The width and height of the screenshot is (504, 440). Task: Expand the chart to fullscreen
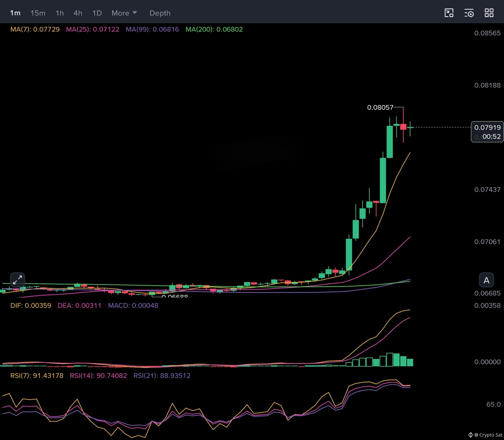pyautogui.click(x=17, y=280)
